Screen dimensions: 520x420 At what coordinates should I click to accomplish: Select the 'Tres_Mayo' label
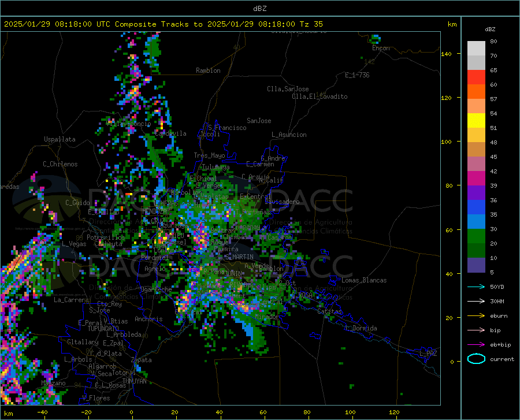pos(209,155)
